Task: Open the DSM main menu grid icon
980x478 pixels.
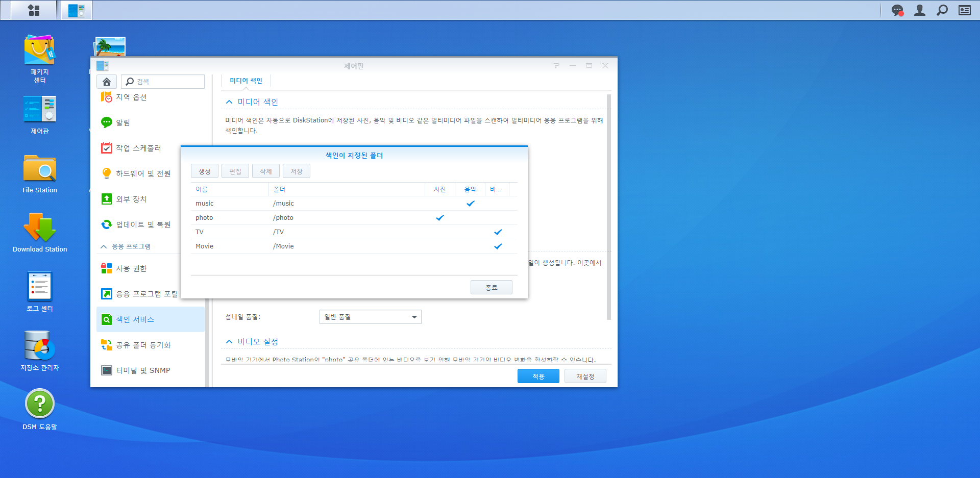Action: click(34, 10)
